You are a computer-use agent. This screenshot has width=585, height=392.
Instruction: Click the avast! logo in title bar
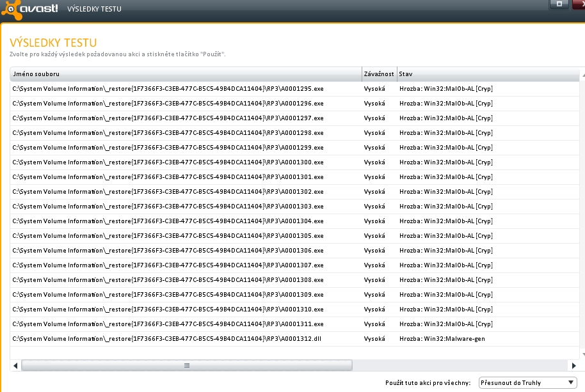point(31,10)
